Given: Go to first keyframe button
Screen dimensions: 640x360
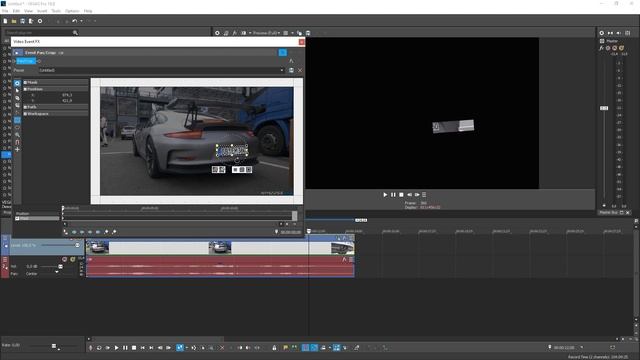Looking at the screenshot, I should tap(74, 232).
